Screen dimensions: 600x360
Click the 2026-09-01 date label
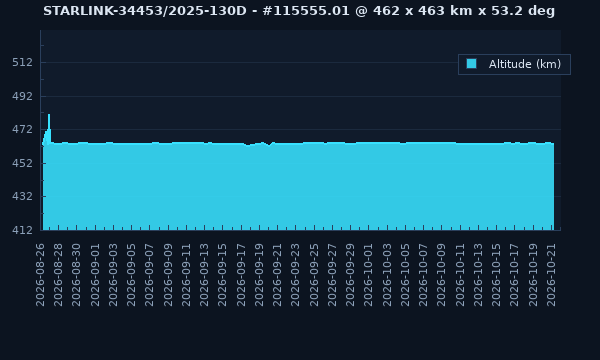tap(95, 275)
